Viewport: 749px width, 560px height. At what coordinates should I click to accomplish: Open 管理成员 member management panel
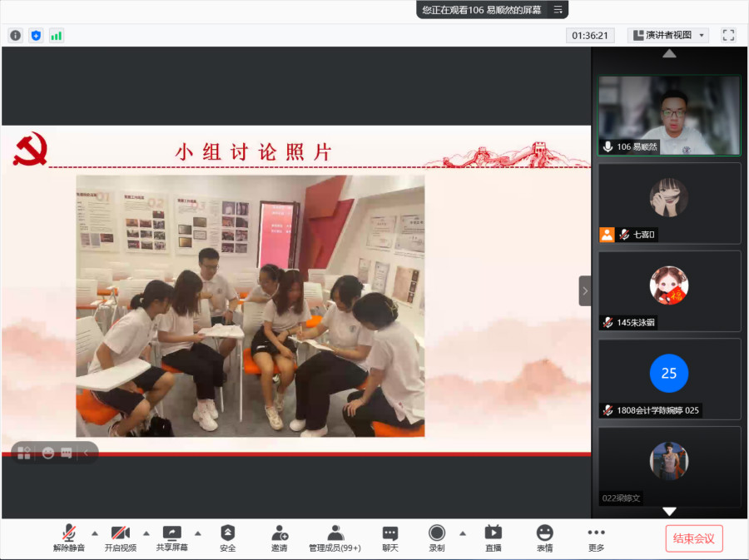point(335,537)
